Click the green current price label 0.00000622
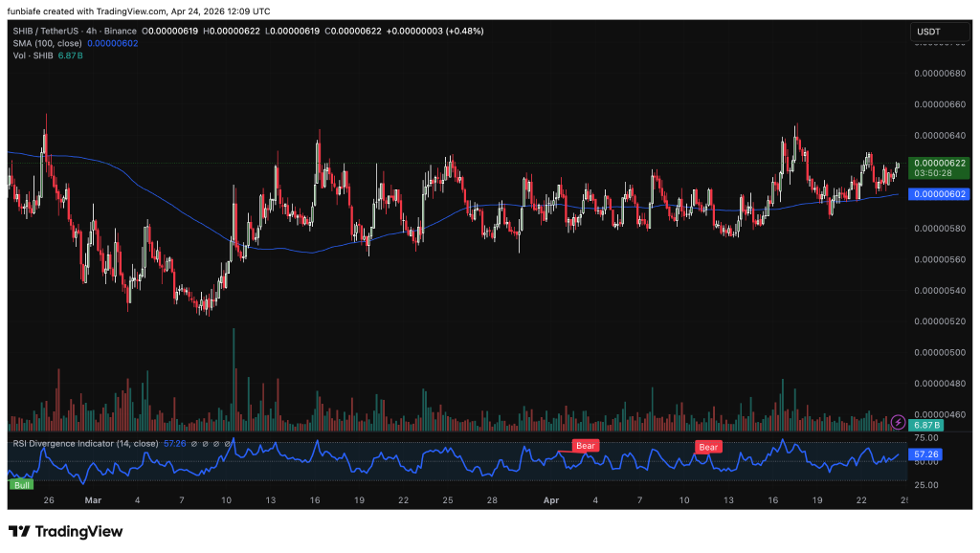The height and width of the screenshot is (553, 980). pos(939,163)
